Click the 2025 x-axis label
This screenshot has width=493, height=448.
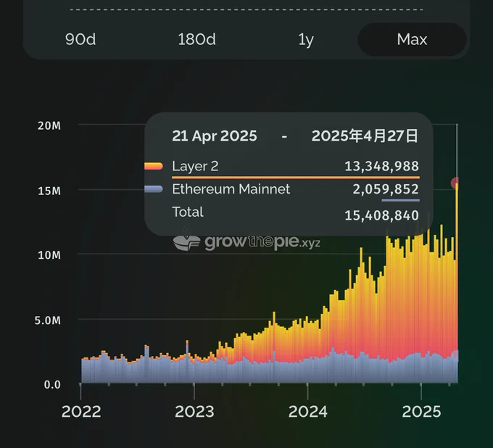coord(421,412)
